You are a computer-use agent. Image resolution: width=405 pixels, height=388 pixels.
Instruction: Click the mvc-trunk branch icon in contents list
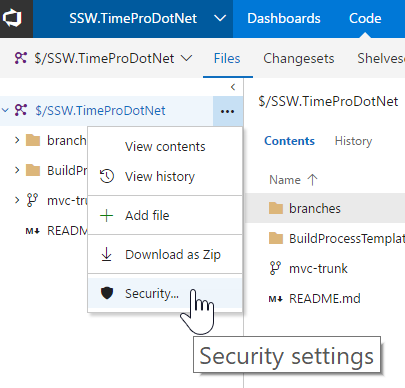(x=275, y=268)
